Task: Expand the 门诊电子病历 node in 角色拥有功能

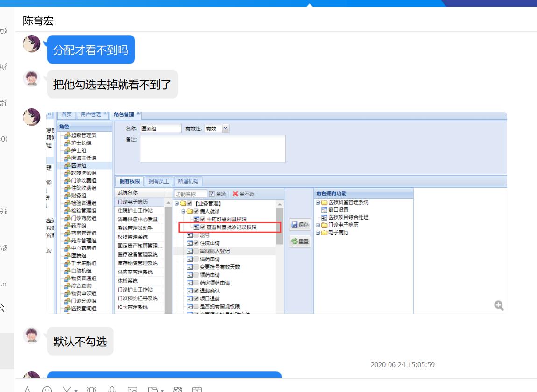Action: (x=318, y=225)
